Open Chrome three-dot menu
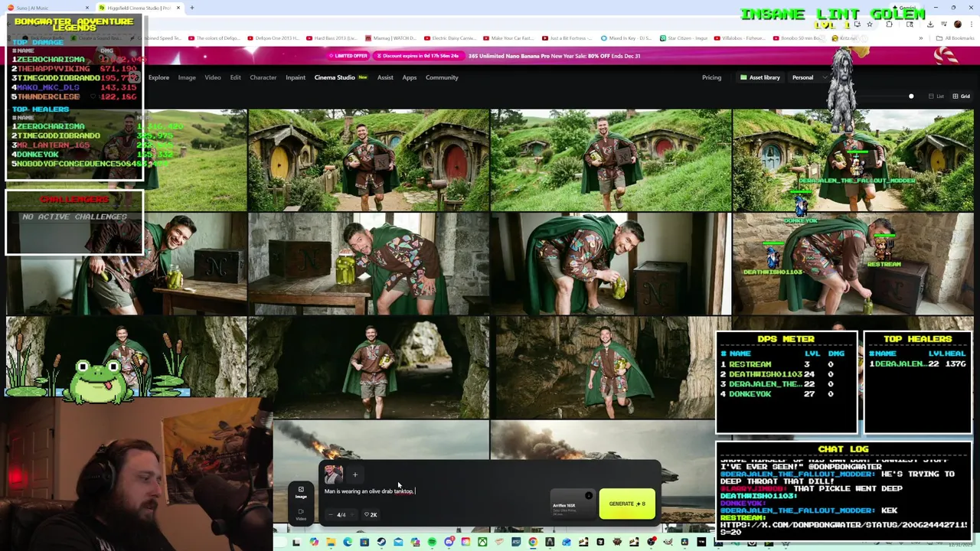 [x=972, y=24]
